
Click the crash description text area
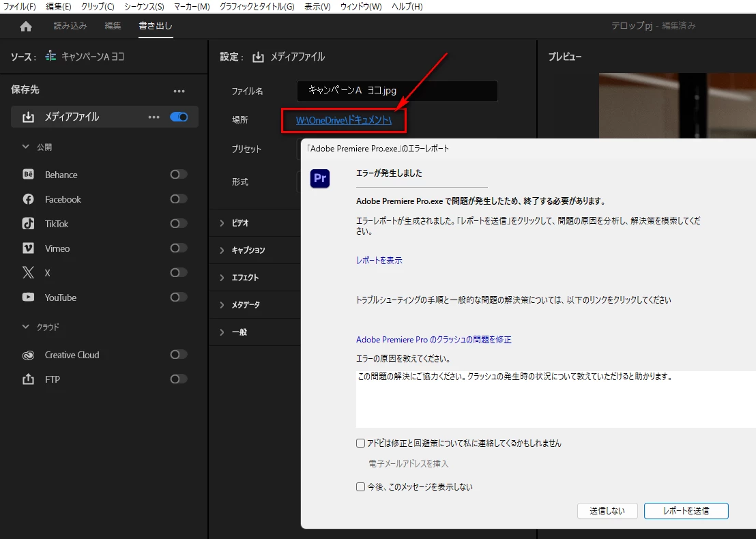click(556, 399)
